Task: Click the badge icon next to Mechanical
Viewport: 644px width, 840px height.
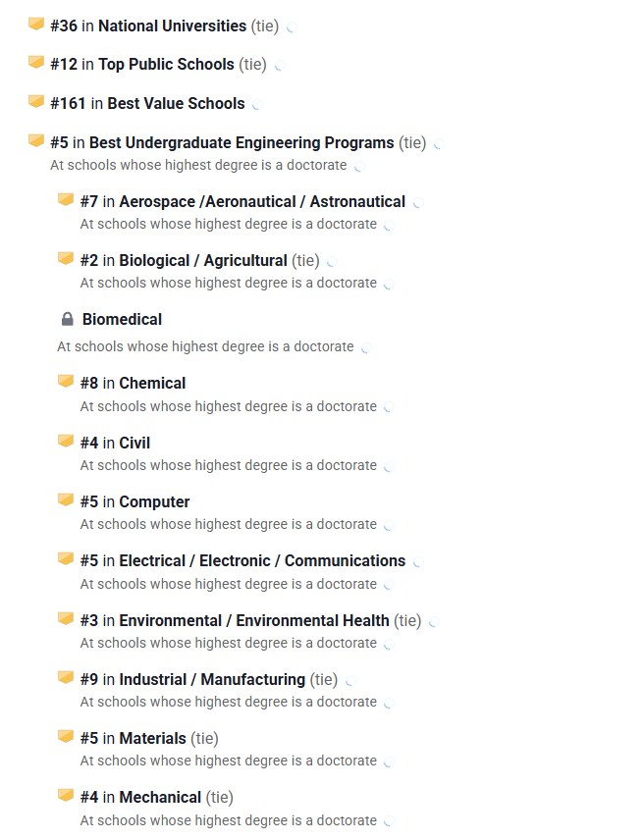Action: (66, 796)
